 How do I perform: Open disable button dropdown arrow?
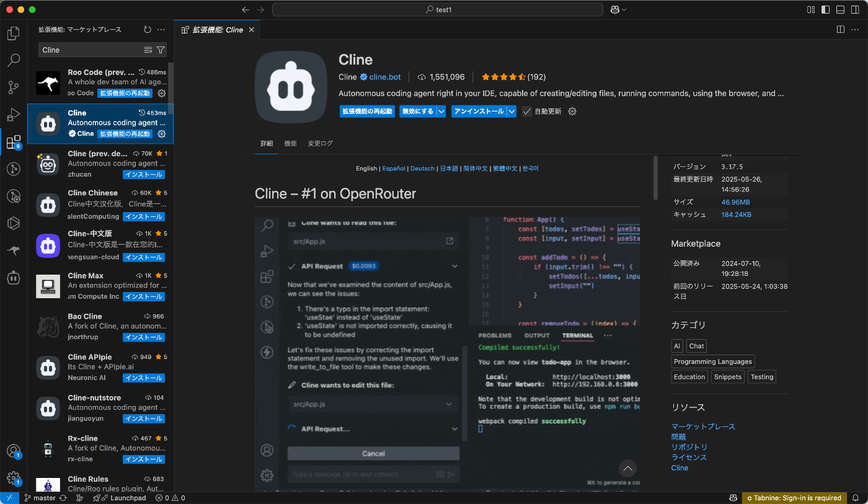[x=441, y=112]
